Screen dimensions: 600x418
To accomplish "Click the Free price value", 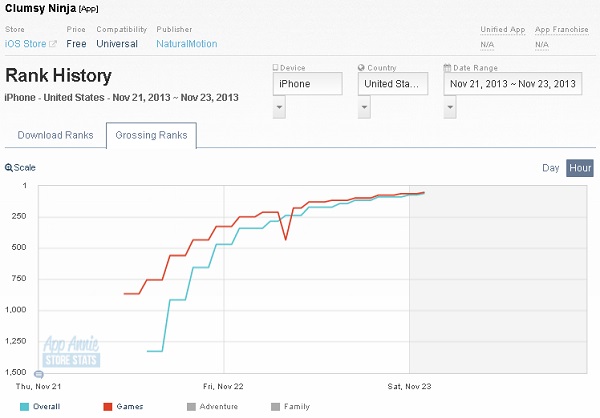I will coord(76,44).
